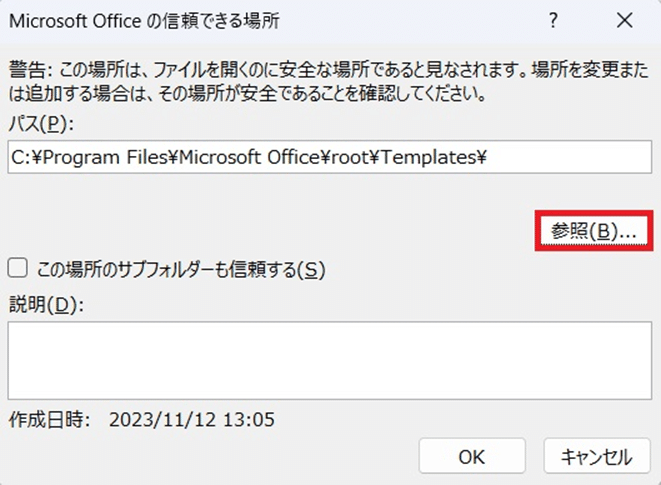Confirm the trusted location with OK
The height and width of the screenshot is (485, 661).
pos(472,457)
